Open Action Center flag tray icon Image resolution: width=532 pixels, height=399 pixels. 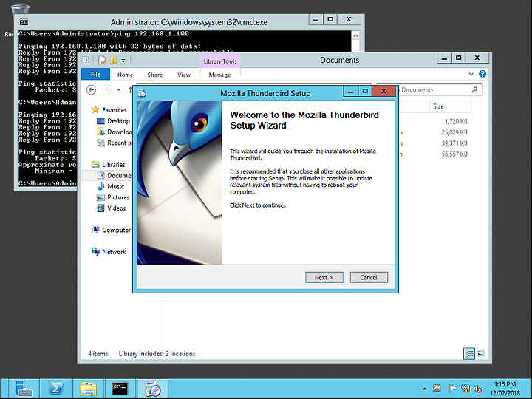click(452, 388)
